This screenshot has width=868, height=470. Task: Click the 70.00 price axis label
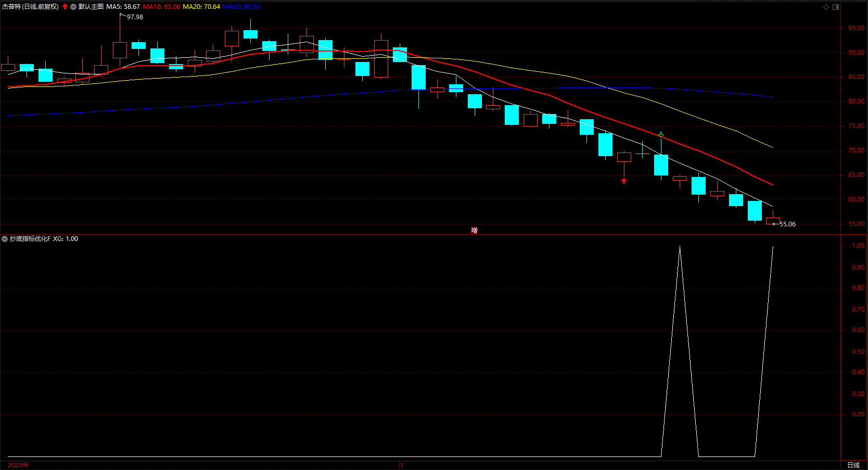click(856, 150)
